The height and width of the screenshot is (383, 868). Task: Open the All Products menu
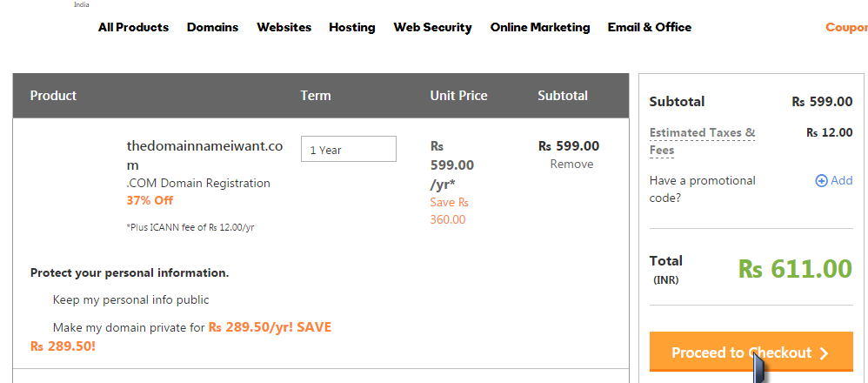[133, 27]
